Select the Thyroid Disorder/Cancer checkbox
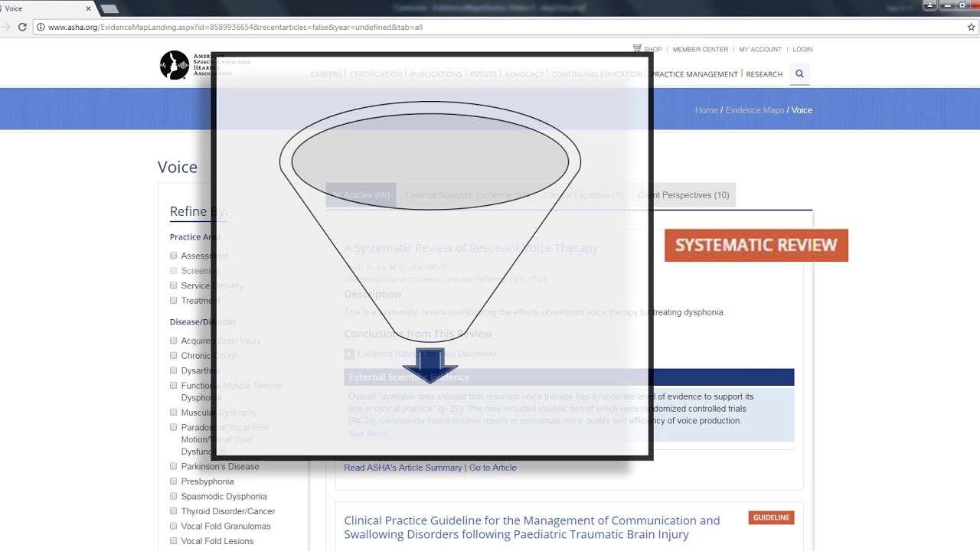 (174, 511)
